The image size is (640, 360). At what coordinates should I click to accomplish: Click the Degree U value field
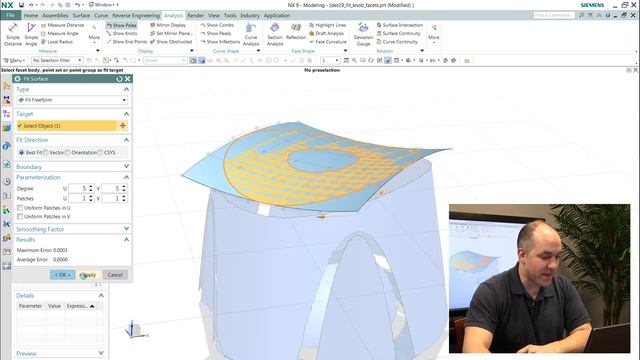click(78, 188)
